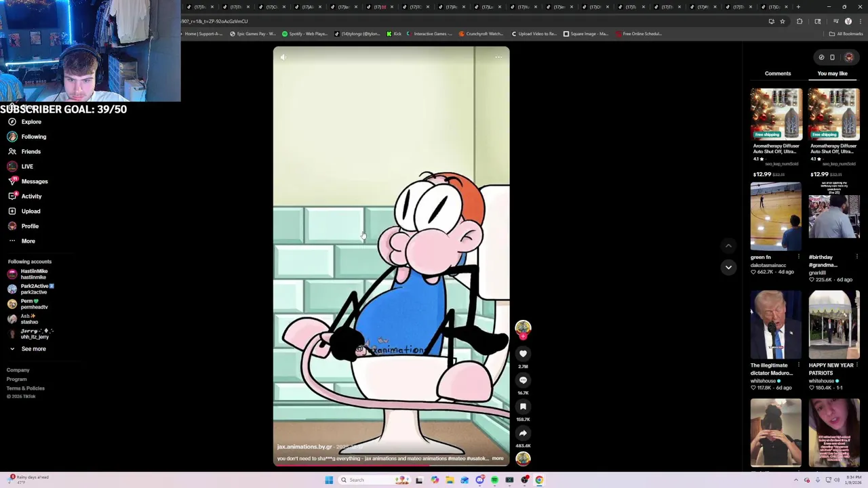This screenshot has width=868, height=488.
Task: Click phone icon in top-right pill
Action: pyautogui.click(x=833, y=58)
